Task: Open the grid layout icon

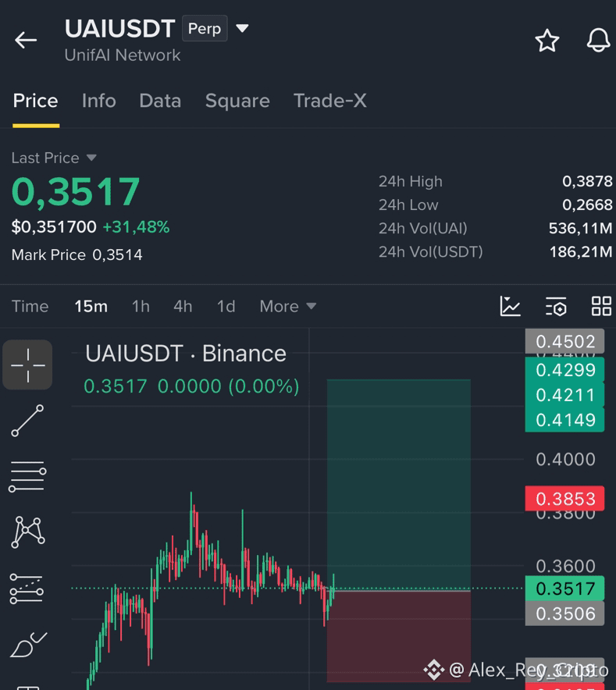Action: click(x=601, y=306)
